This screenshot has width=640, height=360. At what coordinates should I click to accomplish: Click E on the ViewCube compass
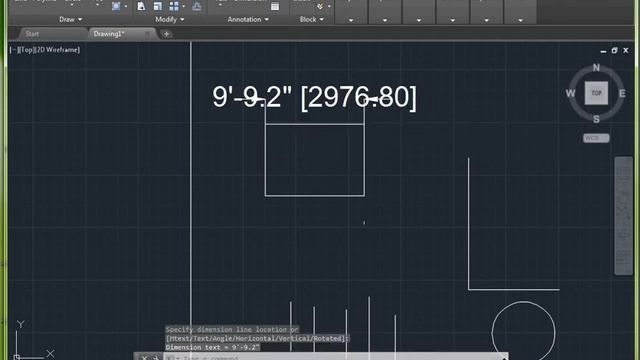point(622,93)
